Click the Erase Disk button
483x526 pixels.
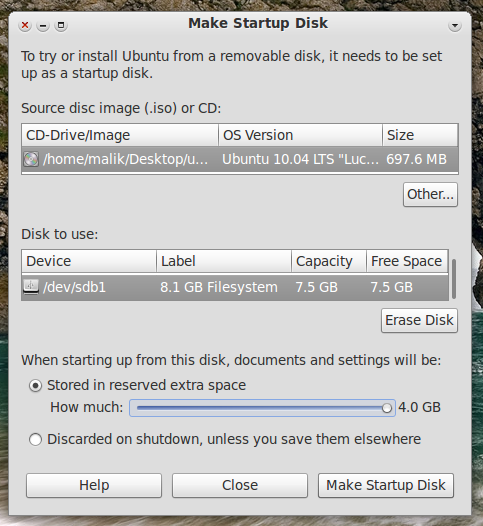click(x=419, y=320)
